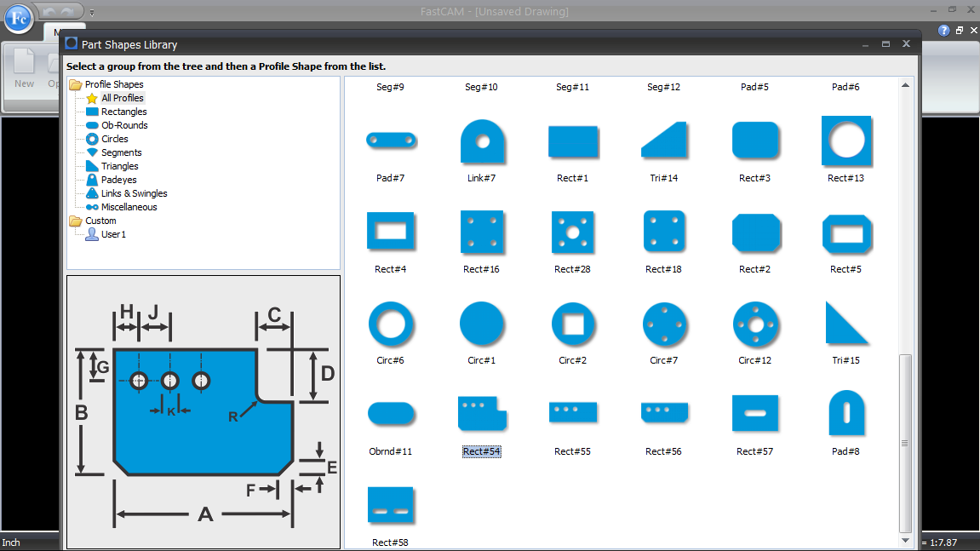Choose the Link#7 shape icon
This screenshot has width=980, height=551.
(x=482, y=141)
